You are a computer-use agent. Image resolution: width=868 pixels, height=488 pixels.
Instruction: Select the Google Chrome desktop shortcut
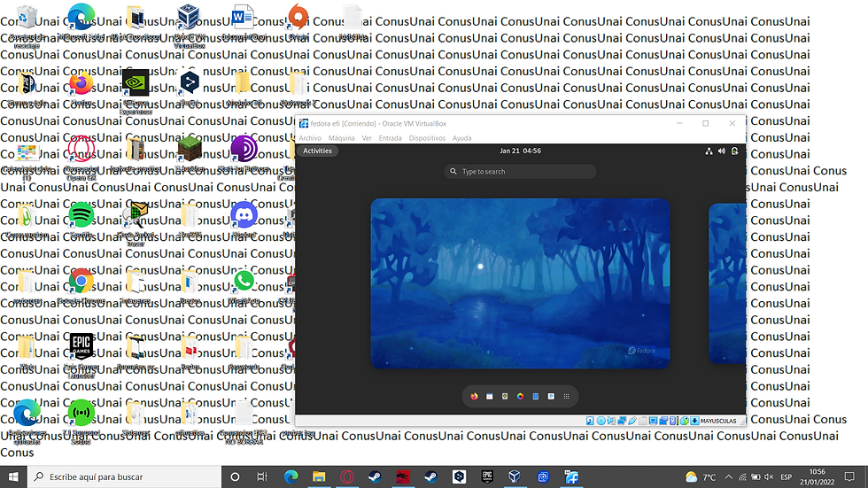pos(81,286)
